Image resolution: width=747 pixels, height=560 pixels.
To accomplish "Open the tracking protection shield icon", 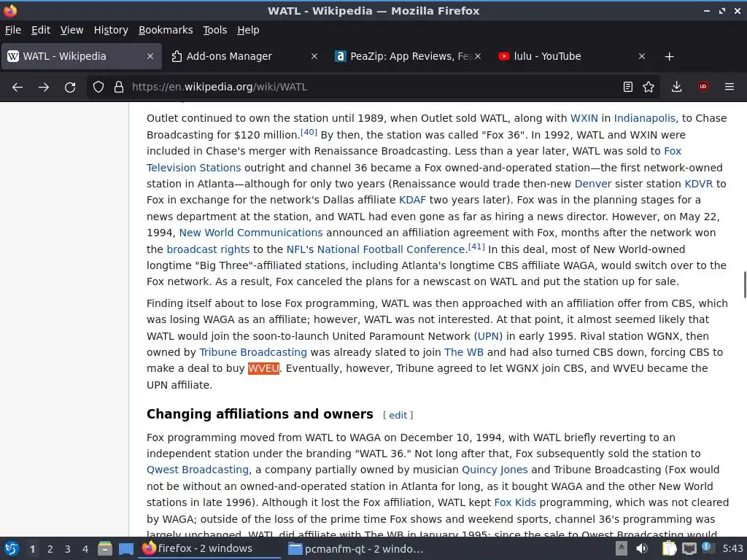I will (98, 87).
